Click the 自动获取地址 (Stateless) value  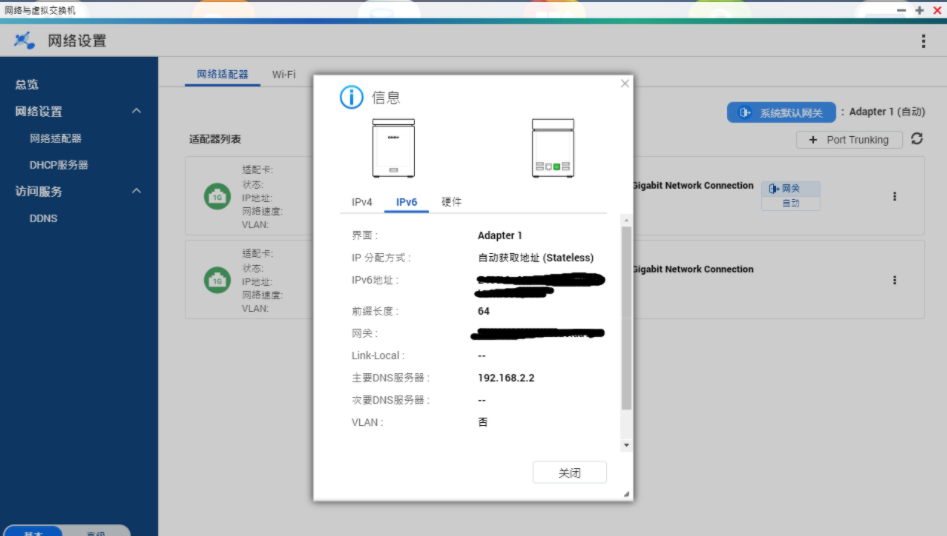coord(536,257)
